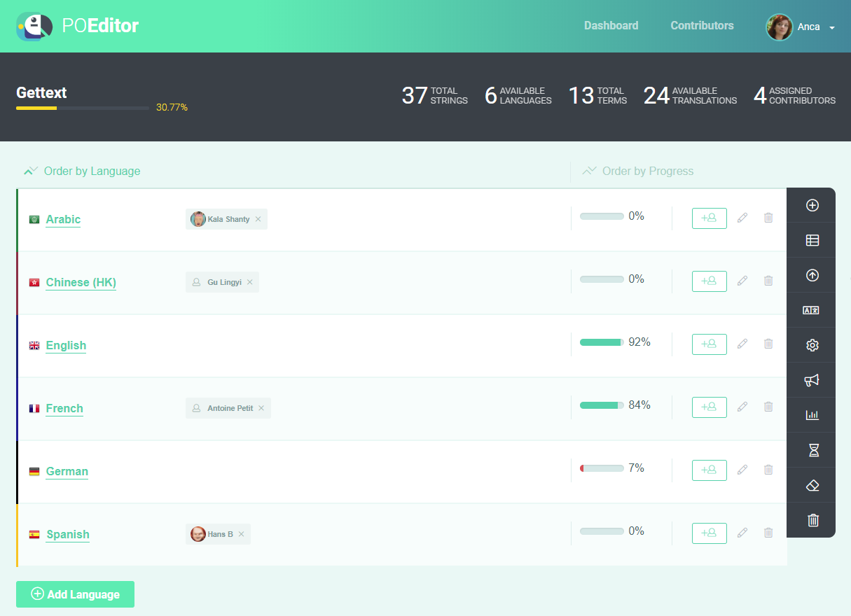Sort list with Order by Progress
The image size is (851, 616).
(x=638, y=171)
